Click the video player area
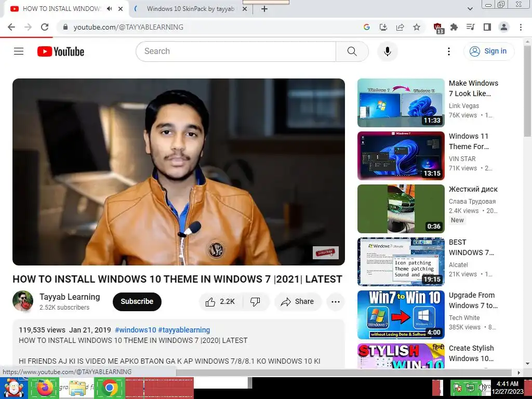The width and height of the screenshot is (532, 399). [179, 171]
